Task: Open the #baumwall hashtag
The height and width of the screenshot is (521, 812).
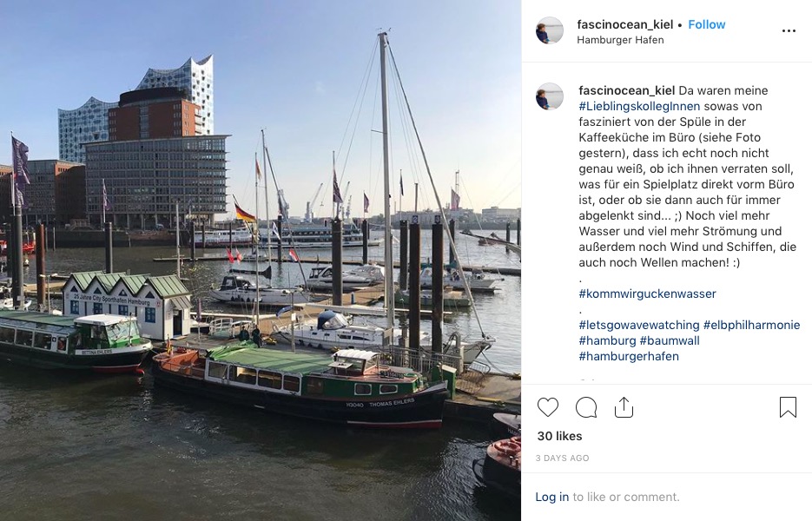Action: click(x=670, y=340)
